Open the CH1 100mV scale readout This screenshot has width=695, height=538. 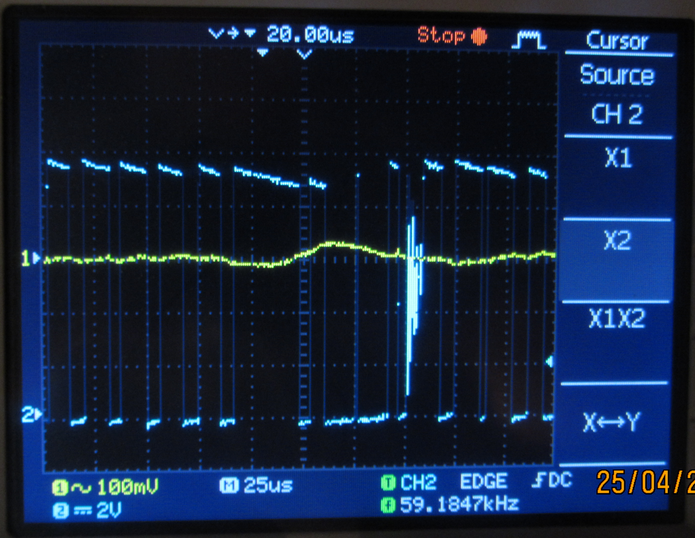point(105,486)
